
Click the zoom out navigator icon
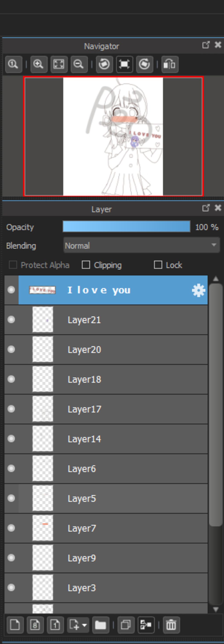79,65
